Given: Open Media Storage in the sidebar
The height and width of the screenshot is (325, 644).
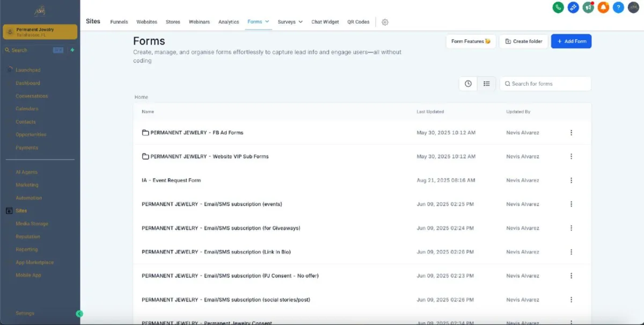Looking at the screenshot, I should click(x=32, y=224).
